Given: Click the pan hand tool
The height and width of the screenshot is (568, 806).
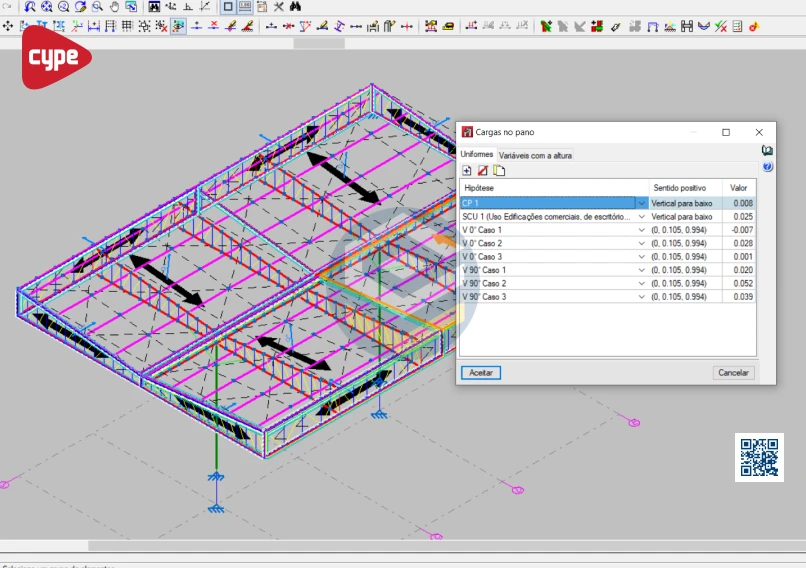Looking at the screenshot, I should 114,7.
